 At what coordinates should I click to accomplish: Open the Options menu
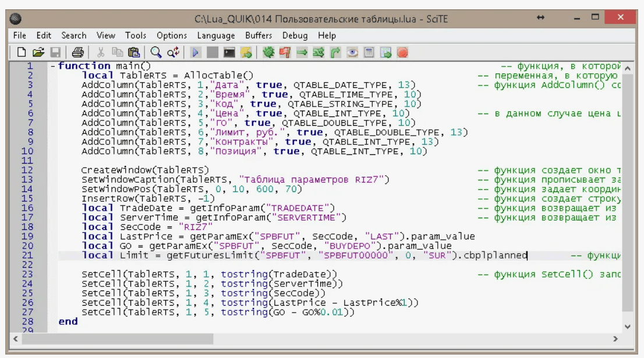click(172, 36)
